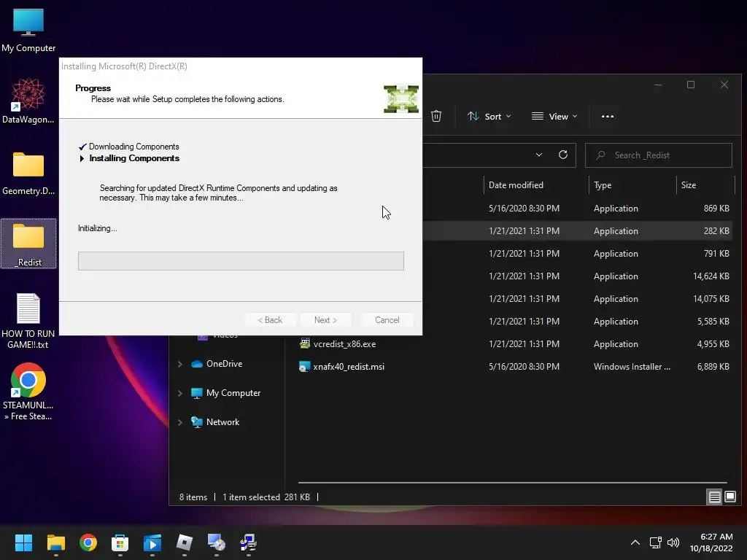Image resolution: width=747 pixels, height=560 pixels.
Task: Switch to details view layout icon
Action: (714, 497)
